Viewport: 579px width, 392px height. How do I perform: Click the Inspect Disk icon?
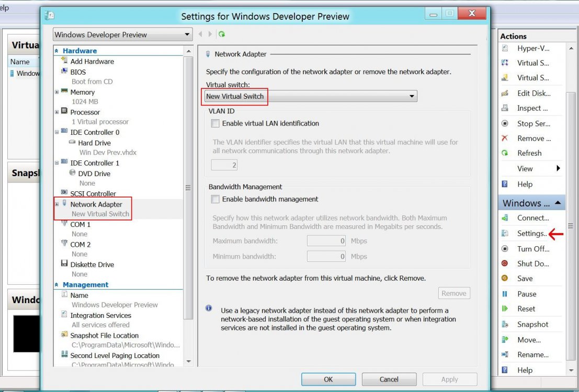point(505,108)
